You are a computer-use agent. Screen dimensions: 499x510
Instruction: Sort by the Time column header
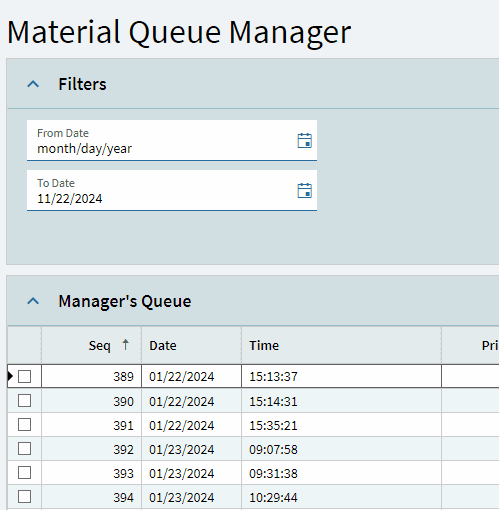341,345
